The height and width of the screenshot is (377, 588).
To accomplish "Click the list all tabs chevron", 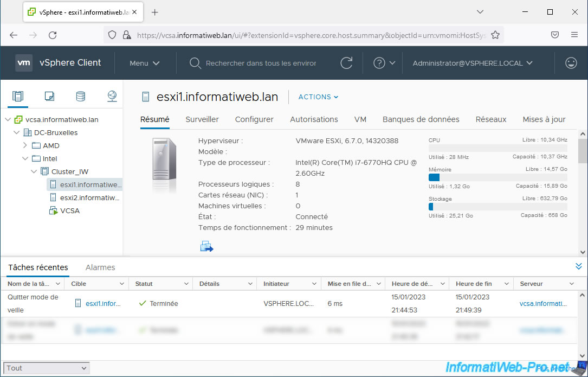I will tap(480, 12).
